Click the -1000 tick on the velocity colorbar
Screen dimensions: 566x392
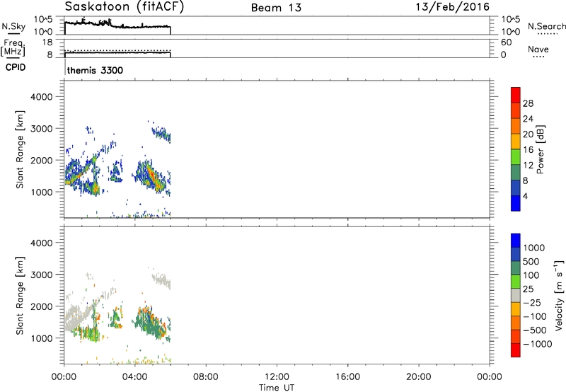(537, 344)
